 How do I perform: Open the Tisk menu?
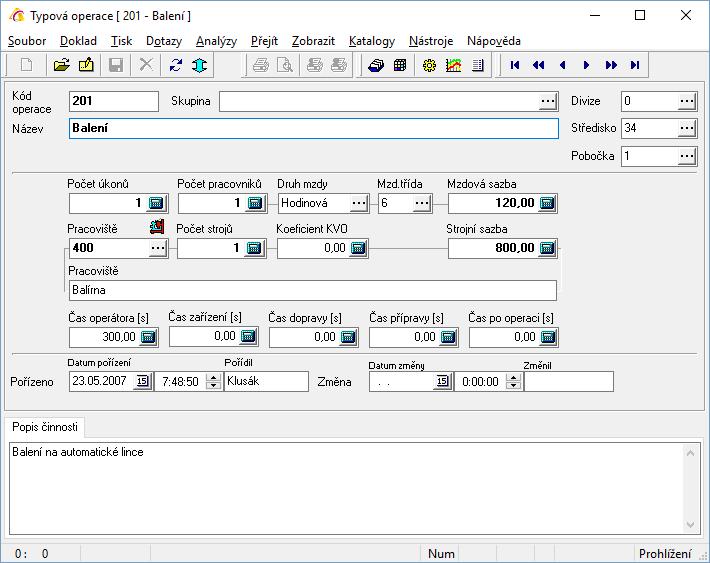pos(121,41)
